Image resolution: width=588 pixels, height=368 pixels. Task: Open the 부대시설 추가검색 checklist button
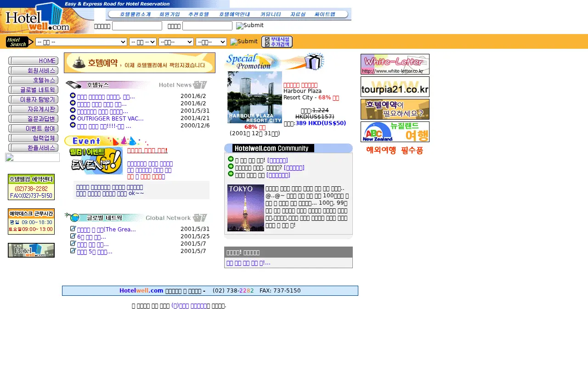[277, 42]
